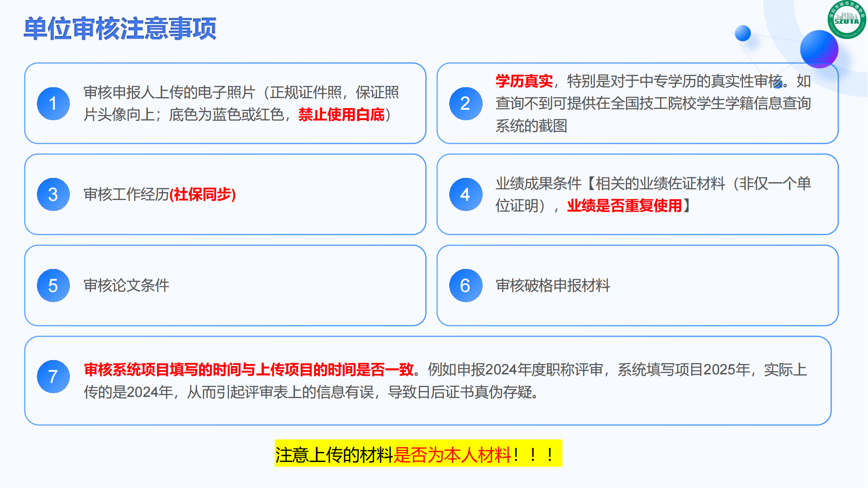868x488 pixels.
Task: Click the text 业绩成果条件
Action: point(539,183)
